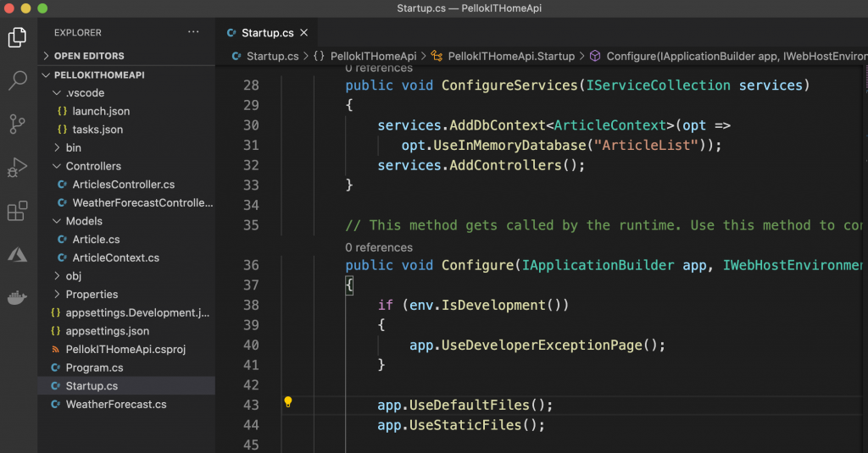This screenshot has width=868, height=453.
Task: Click on UseStaticFiles in line 44
Action: 465,425
